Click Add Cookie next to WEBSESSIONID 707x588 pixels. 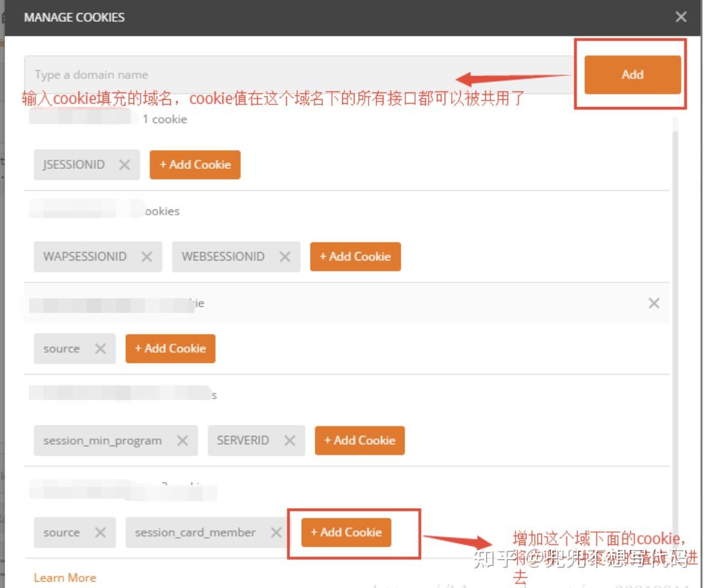(x=355, y=257)
